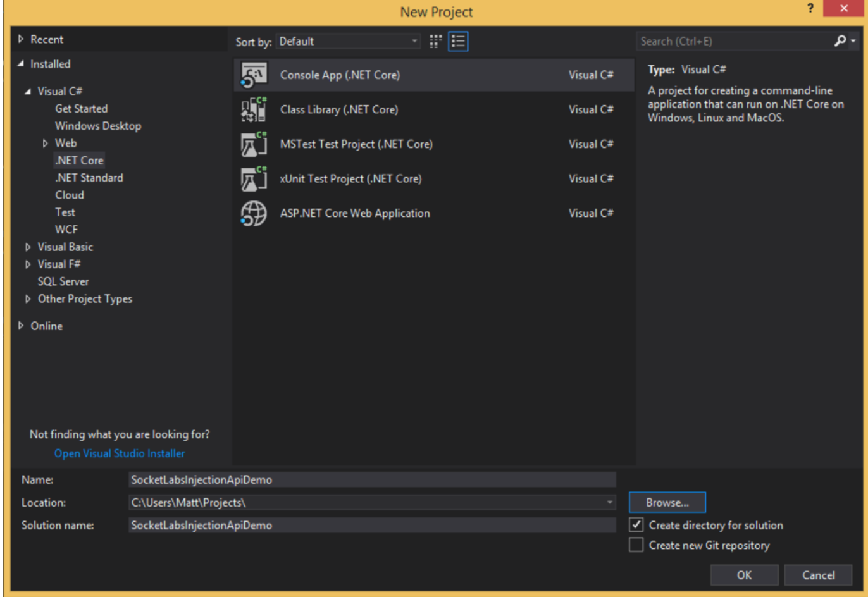Select 'MSTest Test Project (.NET Core)' text
This screenshot has width=868, height=597.
pyautogui.click(x=356, y=144)
